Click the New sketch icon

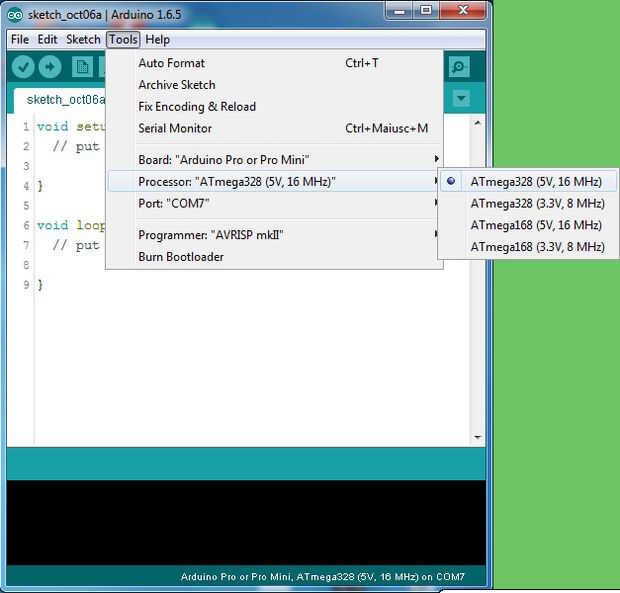[x=83, y=67]
